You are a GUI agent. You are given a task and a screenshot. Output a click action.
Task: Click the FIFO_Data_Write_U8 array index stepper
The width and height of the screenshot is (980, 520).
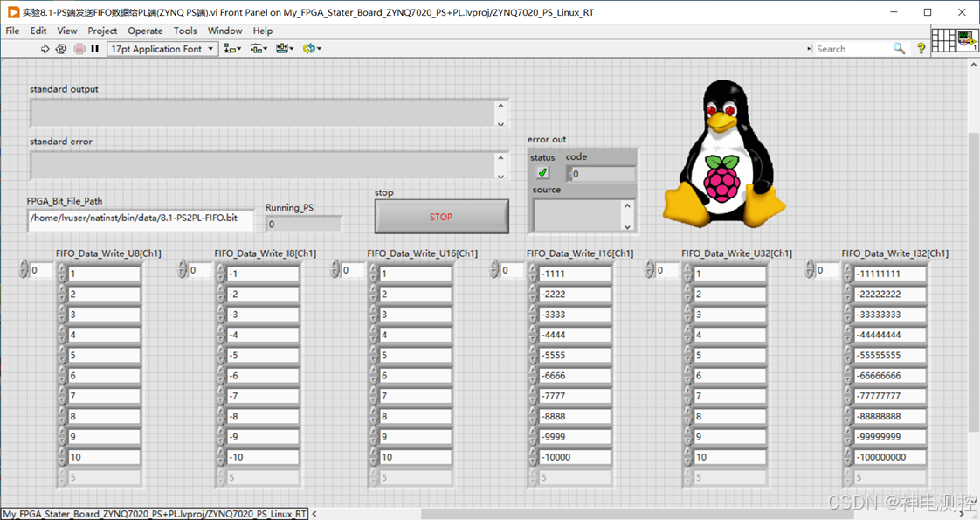(24, 269)
